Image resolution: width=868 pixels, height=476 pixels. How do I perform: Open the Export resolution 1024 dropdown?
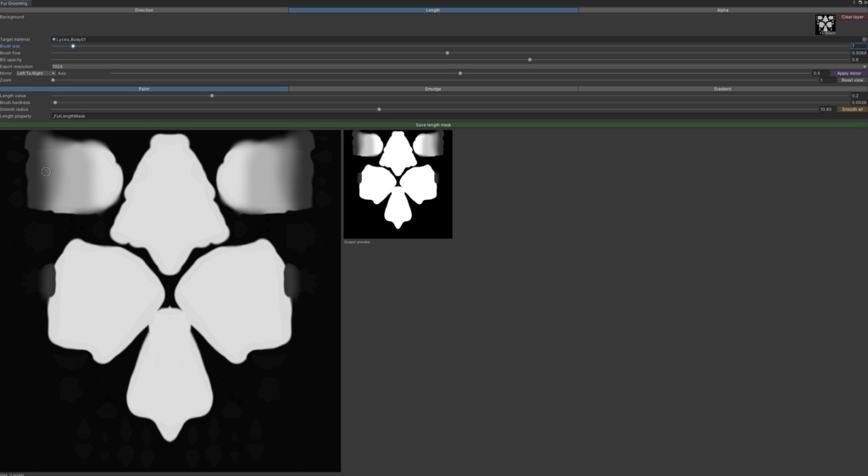(459, 66)
